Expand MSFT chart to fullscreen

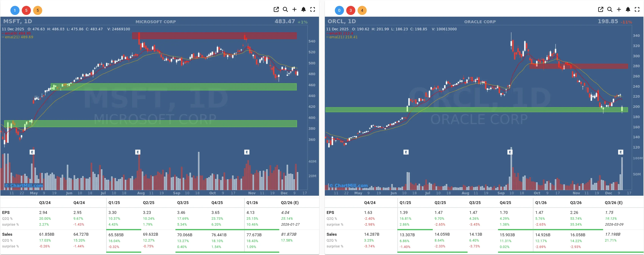(313, 9)
